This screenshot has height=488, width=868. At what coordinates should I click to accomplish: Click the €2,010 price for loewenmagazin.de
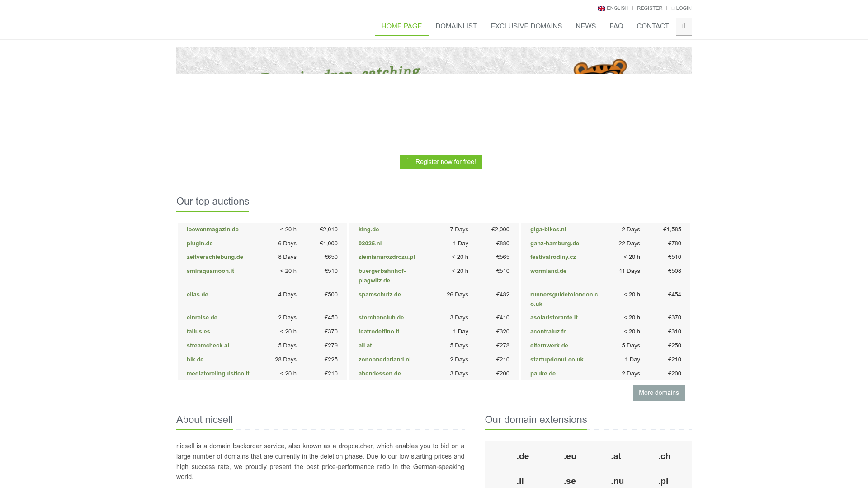coord(328,230)
